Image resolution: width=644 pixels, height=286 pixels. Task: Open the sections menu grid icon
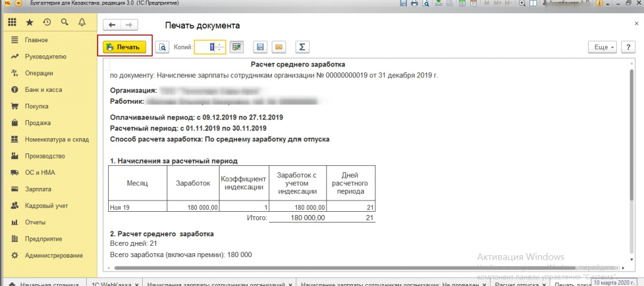tap(12, 22)
